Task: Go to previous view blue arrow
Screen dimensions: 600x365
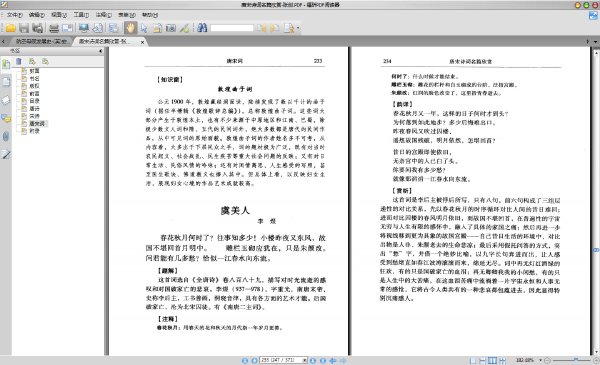Action: point(333,360)
